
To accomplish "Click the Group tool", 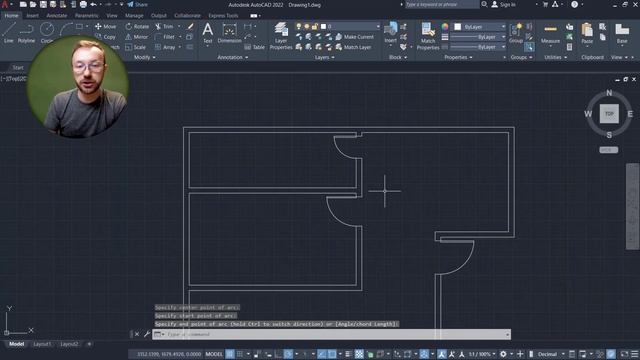I will [x=516, y=33].
